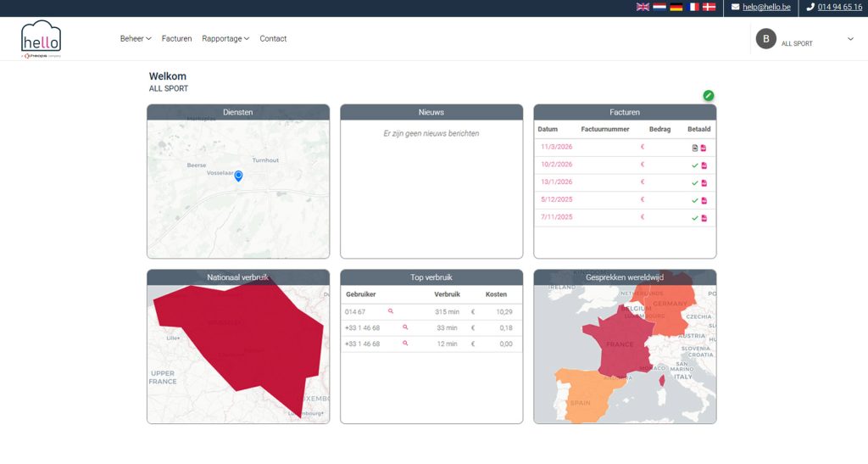Image resolution: width=868 pixels, height=464 pixels.
Task: Switch language using the German flag
Action: (x=676, y=7)
